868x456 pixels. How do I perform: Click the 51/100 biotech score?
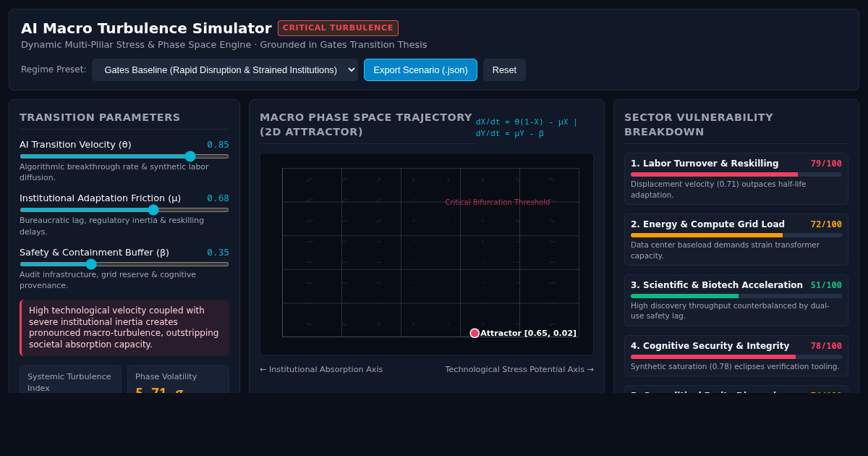click(x=826, y=285)
